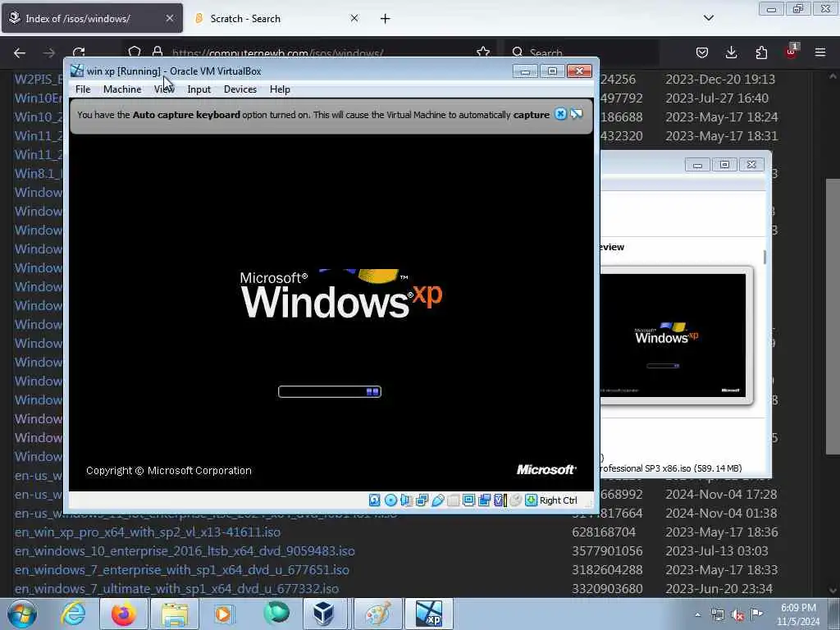Open Firefox downloads panel

click(731, 52)
